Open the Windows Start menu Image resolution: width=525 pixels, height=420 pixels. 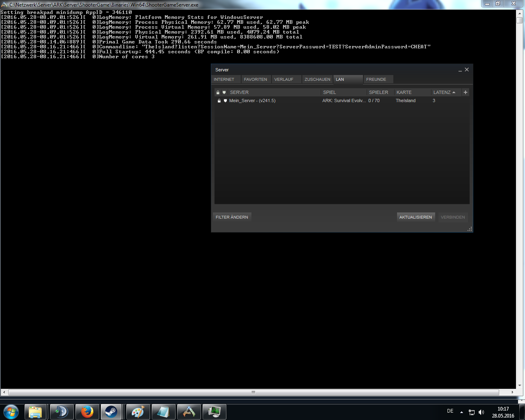point(11,411)
